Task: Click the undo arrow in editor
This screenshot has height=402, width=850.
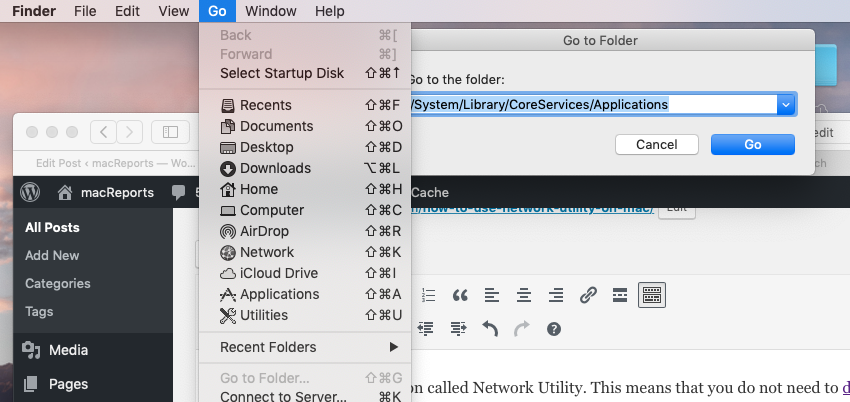Action: pyautogui.click(x=490, y=328)
